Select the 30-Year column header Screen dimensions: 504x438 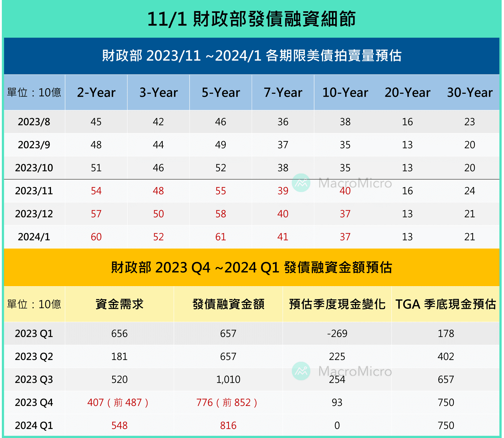coord(469,92)
